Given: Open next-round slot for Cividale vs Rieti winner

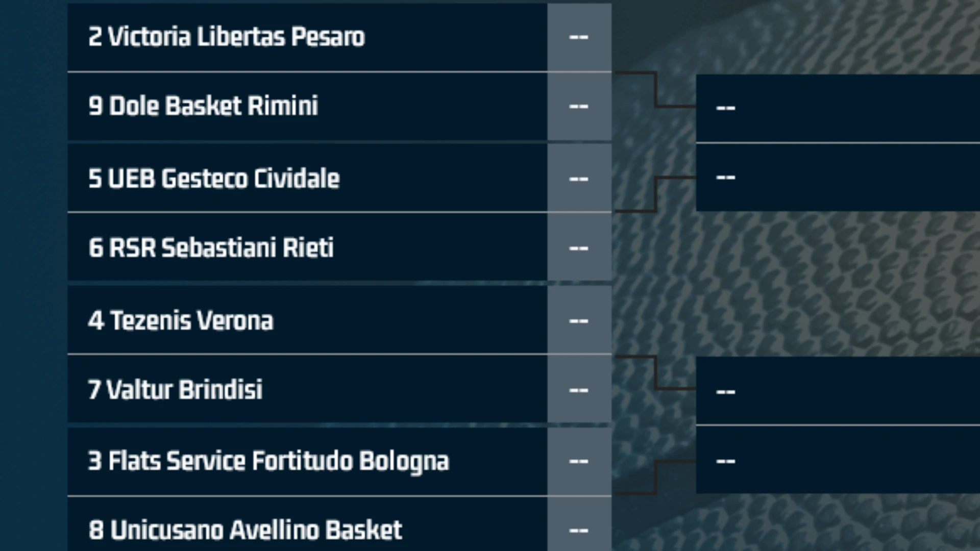Looking at the screenshot, I should (838, 178).
